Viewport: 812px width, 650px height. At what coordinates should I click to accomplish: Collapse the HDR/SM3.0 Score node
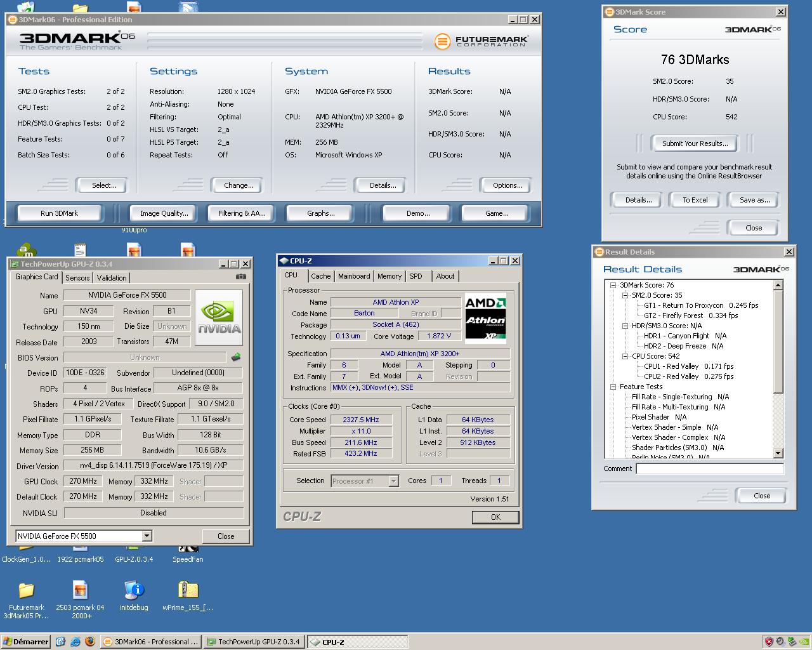tap(625, 326)
